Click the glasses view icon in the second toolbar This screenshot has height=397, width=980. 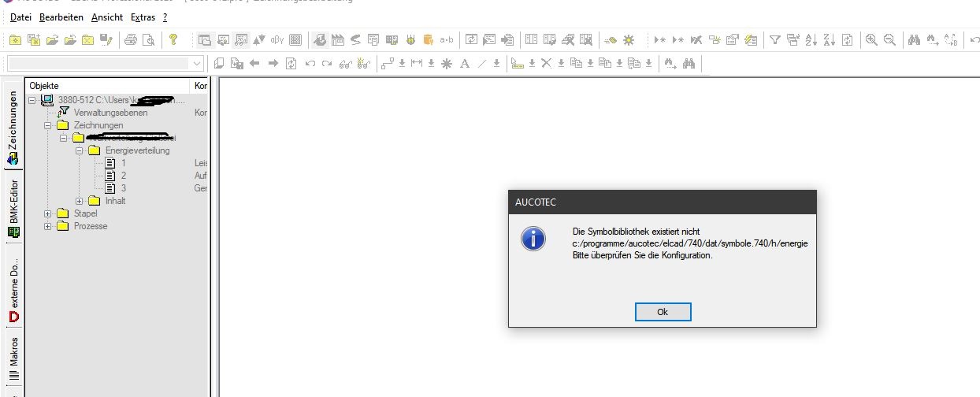tap(345, 64)
